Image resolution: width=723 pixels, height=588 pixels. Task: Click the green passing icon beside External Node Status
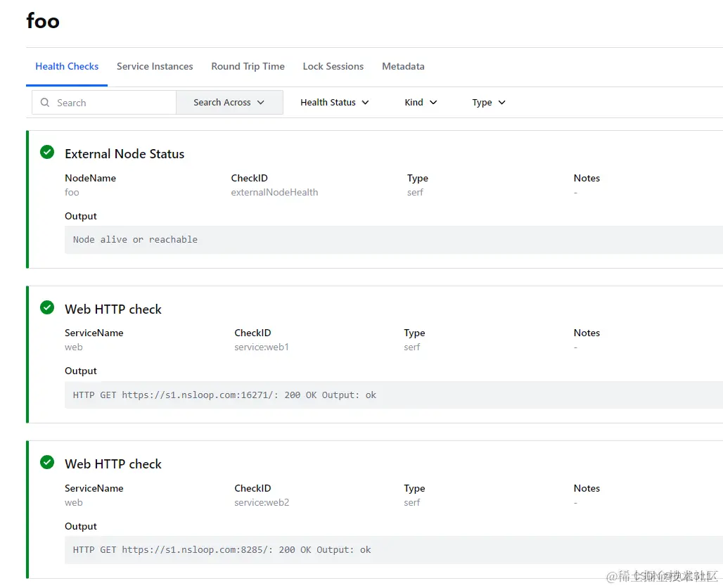(x=47, y=152)
